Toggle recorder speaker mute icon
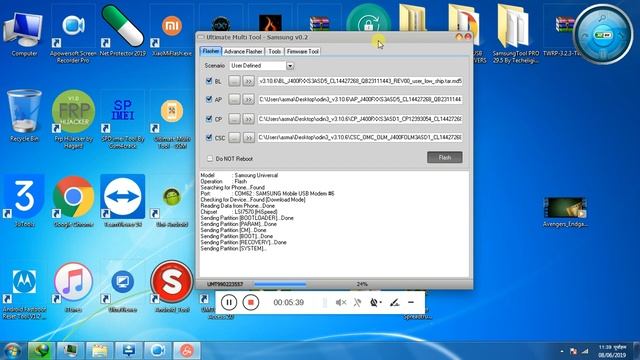The image size is (640, 360). tap(341, 302)
